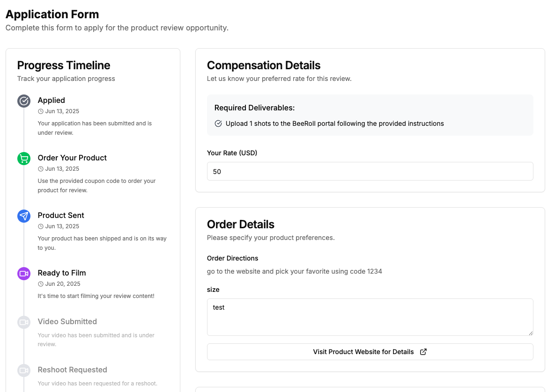Click 'Let us know your preferred rate' text

coord(279,79)
